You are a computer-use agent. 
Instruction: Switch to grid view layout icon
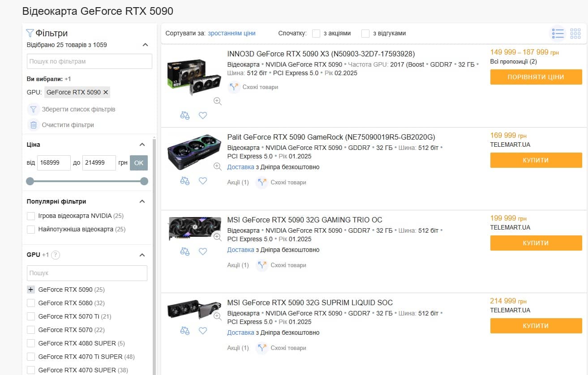coord(575,34)
